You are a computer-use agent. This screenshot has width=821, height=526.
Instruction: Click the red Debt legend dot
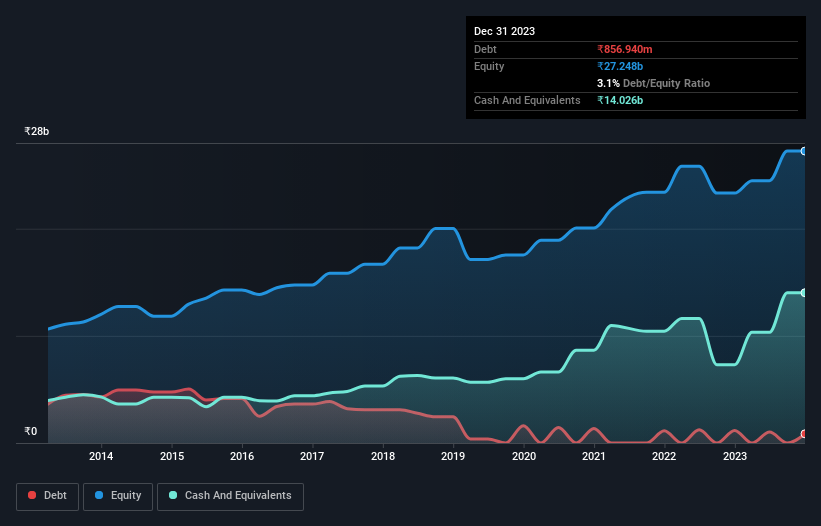(x=32, y=495)
